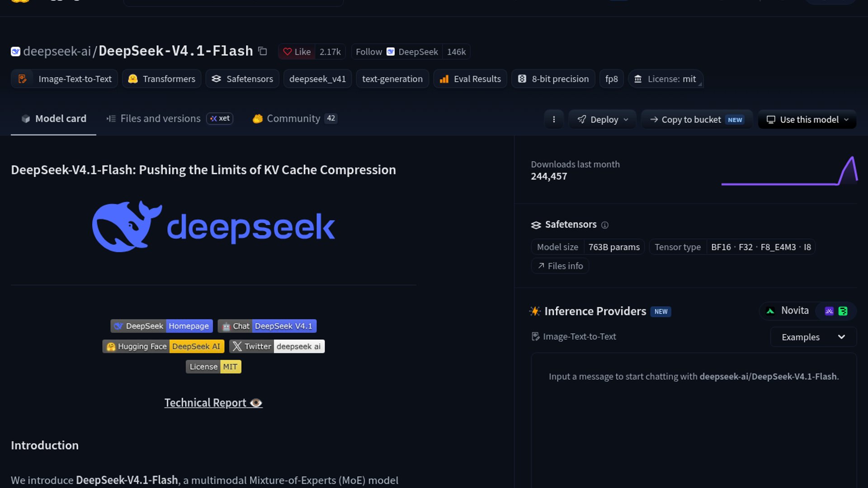Viewport: 868px width, 488px height.
Task: Select the Safetensors tag in the tag row
Action: coord(242,79)
